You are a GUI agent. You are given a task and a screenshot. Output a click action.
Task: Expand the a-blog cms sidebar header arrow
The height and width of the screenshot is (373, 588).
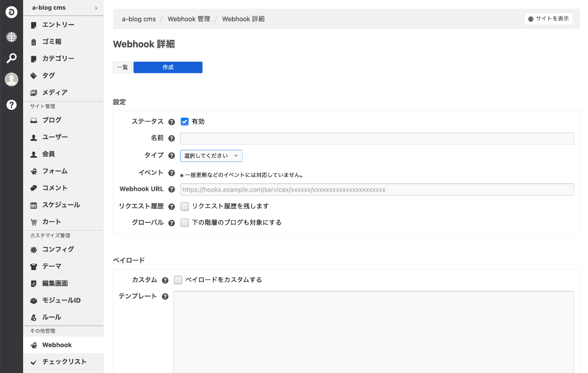click(96, 8)
